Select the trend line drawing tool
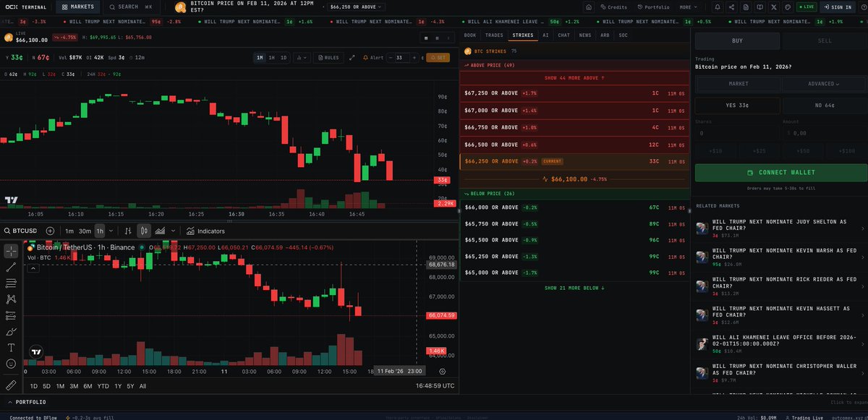 tap(11, 267)
